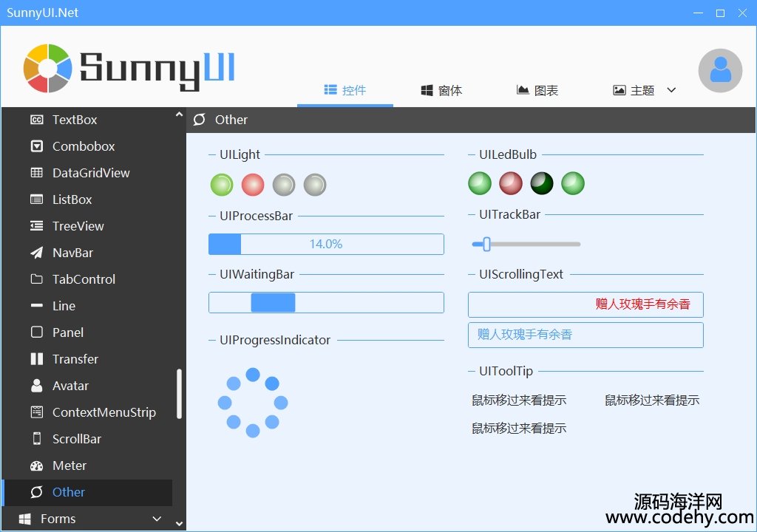Click the sidebar scroll up arrow

tap(179, 115)
